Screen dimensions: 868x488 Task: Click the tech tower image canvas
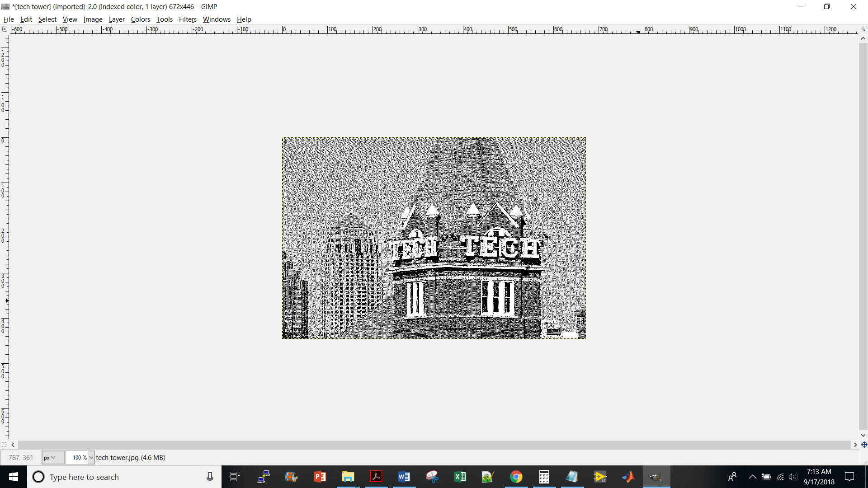pos(434,238)
